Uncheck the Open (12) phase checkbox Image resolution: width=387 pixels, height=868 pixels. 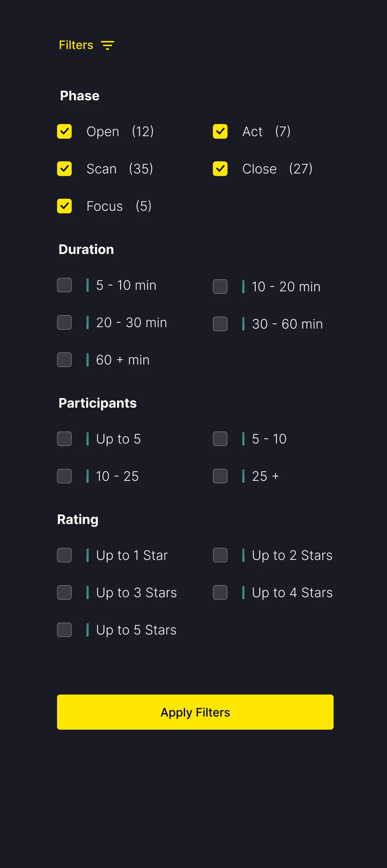pos(64,131)
